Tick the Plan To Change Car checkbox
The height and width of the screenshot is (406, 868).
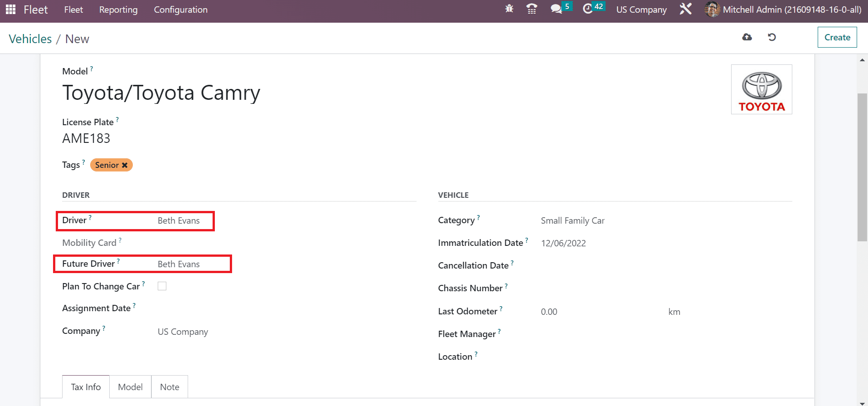point(162,286)
